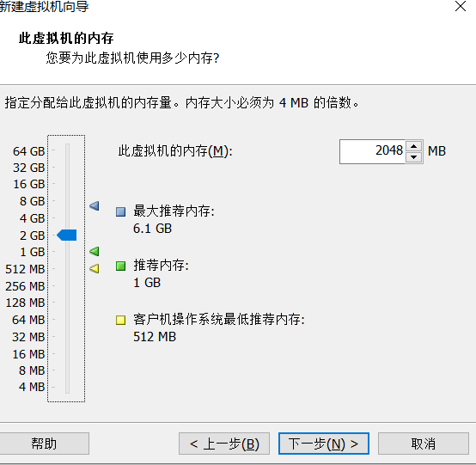
Task: Click the 32 GB slider label
Action: pos(29,168)
